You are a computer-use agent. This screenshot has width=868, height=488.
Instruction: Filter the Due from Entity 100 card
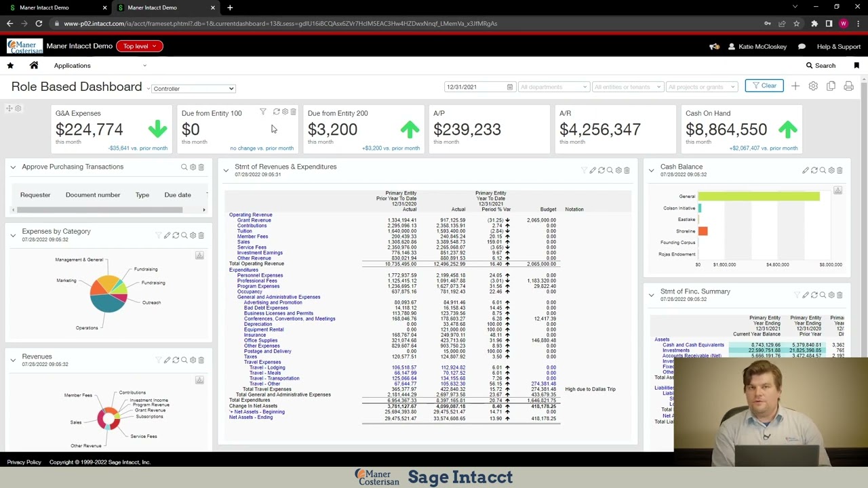coord(263,112)
